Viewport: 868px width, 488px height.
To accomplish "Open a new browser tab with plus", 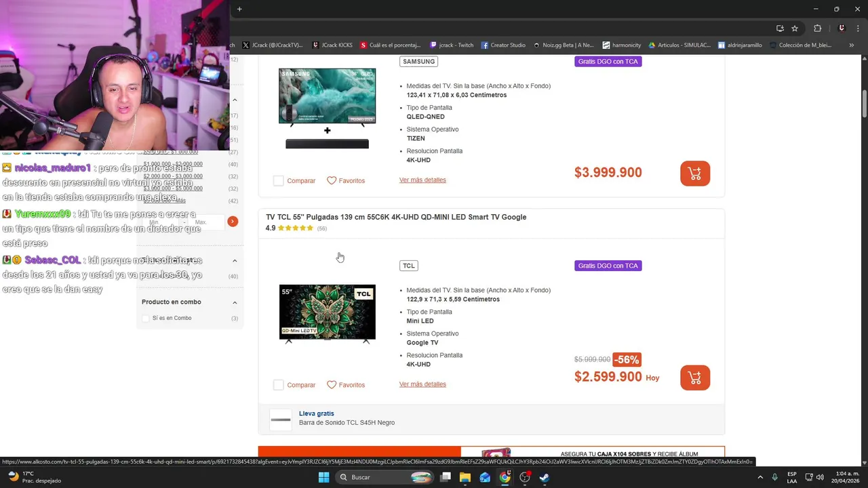I will (239, 9).
